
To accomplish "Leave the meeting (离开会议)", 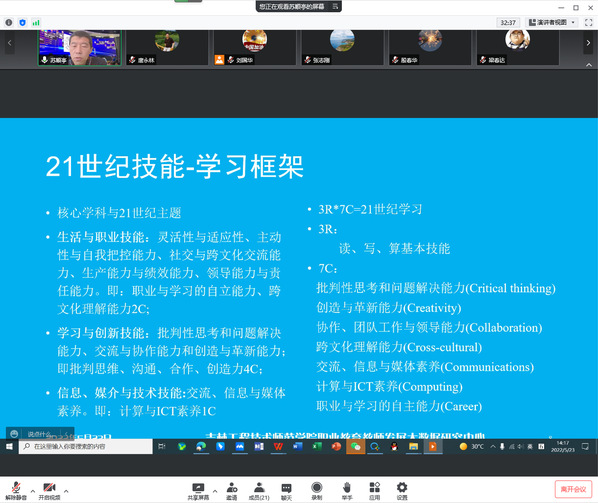I will click(573, 489).
